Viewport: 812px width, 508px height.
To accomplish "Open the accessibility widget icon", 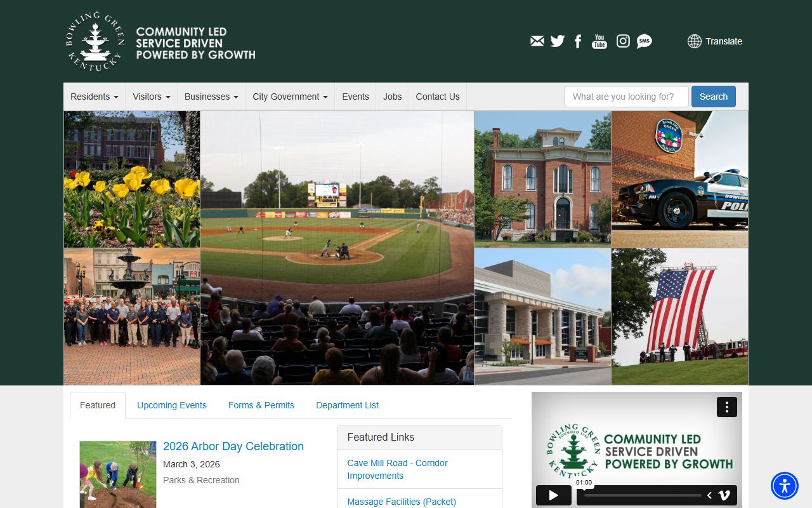I will (x=785, y=486).
